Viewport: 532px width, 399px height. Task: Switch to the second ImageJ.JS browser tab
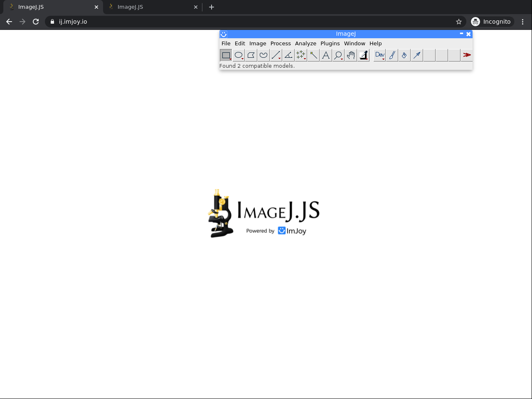click(152, 7)
